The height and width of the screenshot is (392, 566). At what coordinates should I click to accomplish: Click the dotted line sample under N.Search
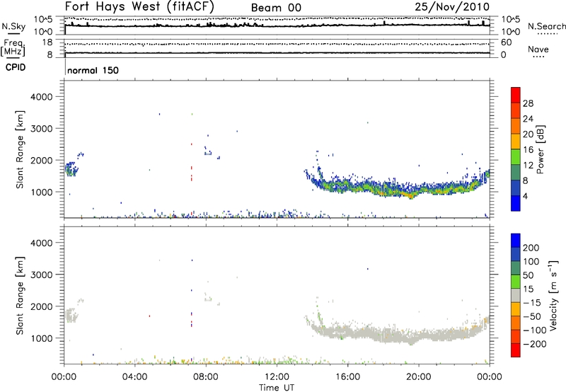547,34
